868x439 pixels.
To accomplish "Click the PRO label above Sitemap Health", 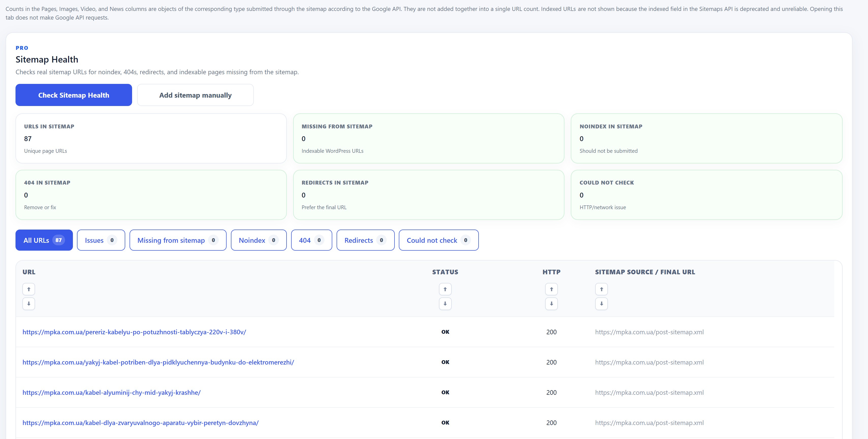I will tap(22, 48).
